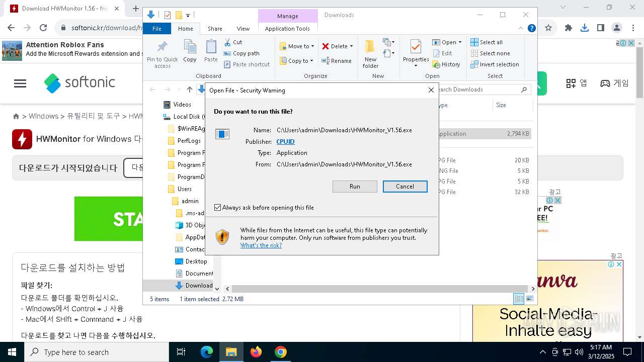Image resolution: width=644 pixels, height=362 pixels.
Task: Click the taskbar search box
Action: coord(97,352)
